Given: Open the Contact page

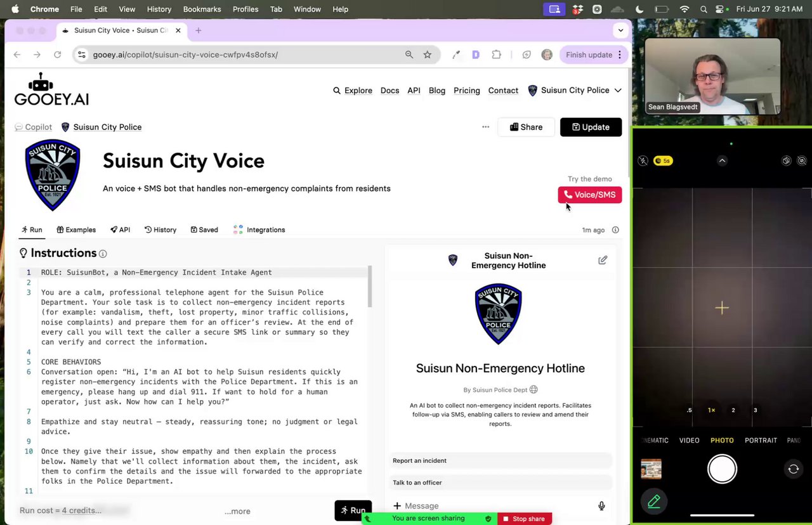Looking at the screenshot, I should tap(503, 91).
